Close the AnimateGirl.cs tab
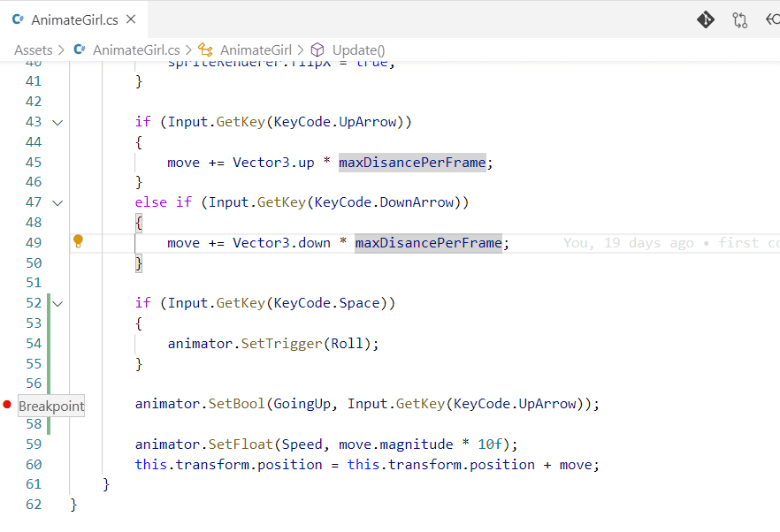 (x=131, y=19)
